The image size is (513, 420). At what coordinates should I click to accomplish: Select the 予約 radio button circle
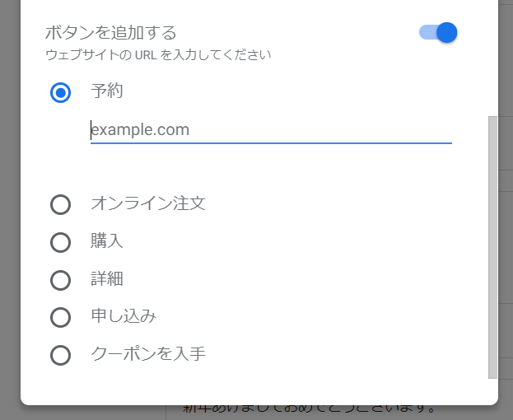pos(60,92)
